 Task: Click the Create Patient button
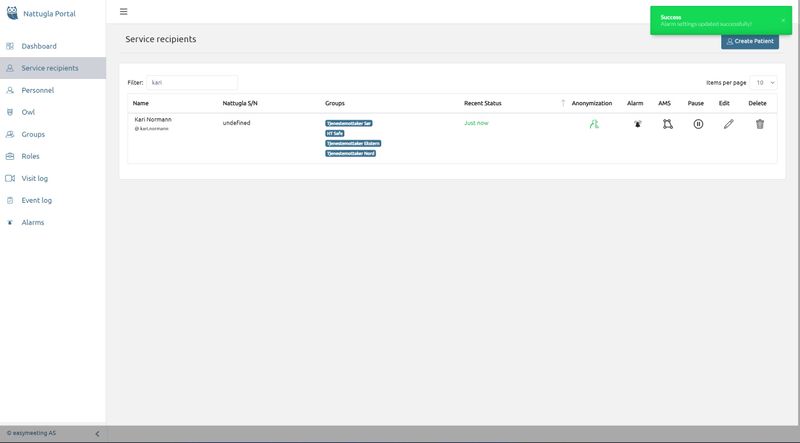coord(750,41)
